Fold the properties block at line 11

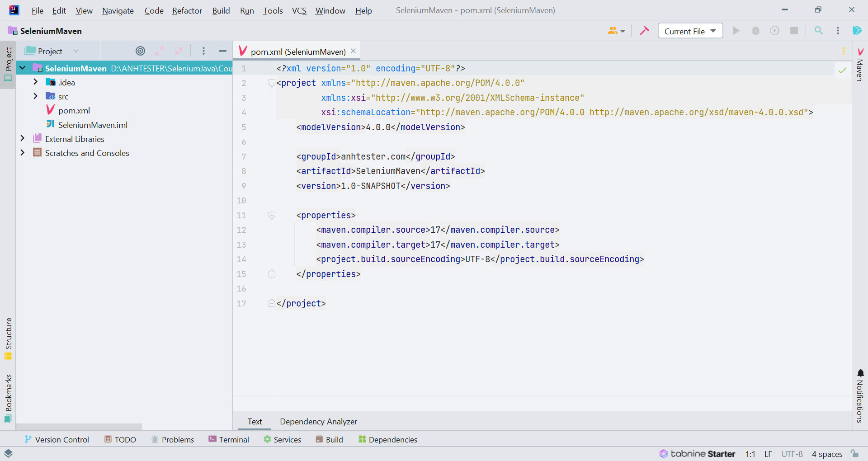(272, 215)
